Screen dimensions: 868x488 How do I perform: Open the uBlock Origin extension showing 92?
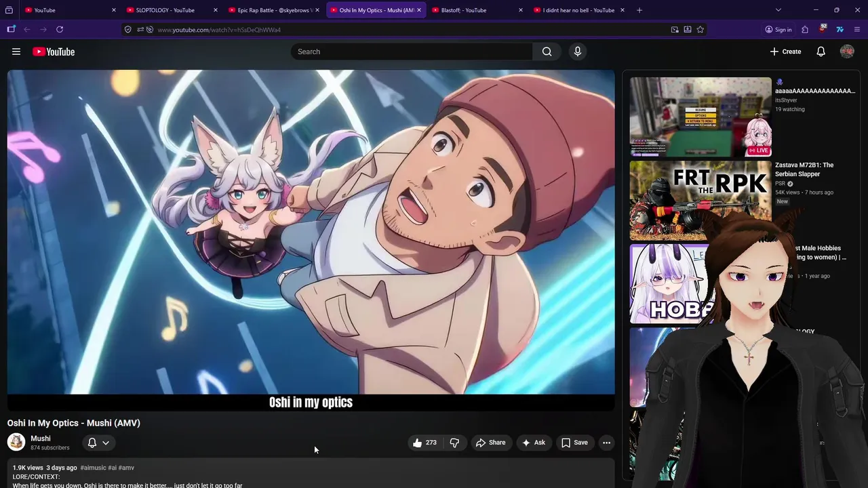pyautogui.click(x=822, y=29)
